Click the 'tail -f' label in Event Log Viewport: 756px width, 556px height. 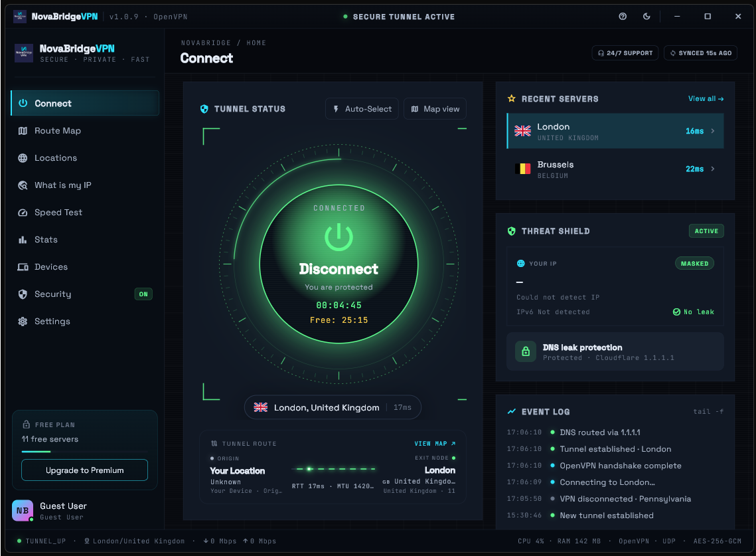pyautogui.click(x=708, y=412)
